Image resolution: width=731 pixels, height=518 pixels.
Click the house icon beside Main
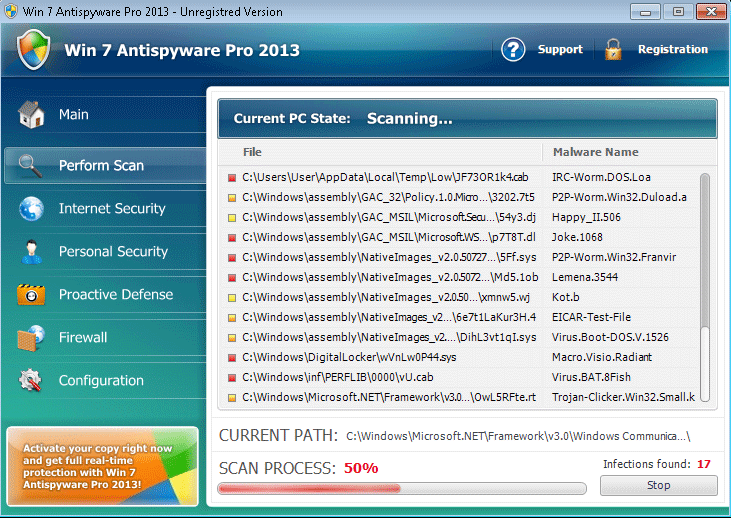pyautogui.click(x=31, y=115)
